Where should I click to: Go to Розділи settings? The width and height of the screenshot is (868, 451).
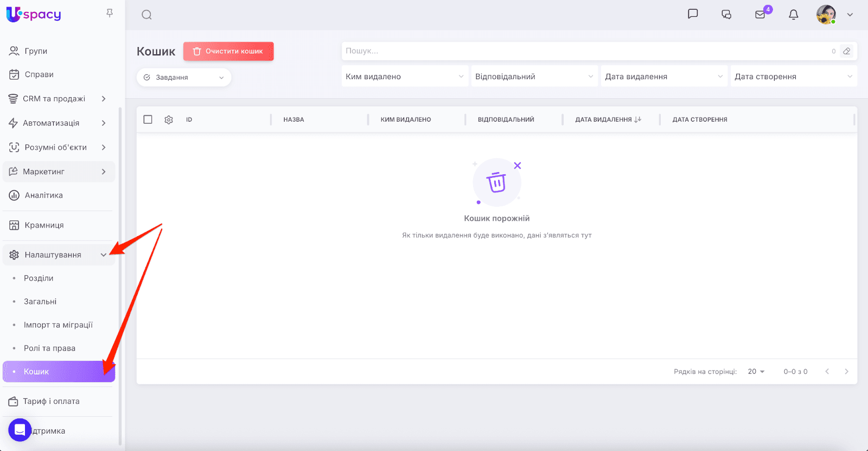[59, 278]
